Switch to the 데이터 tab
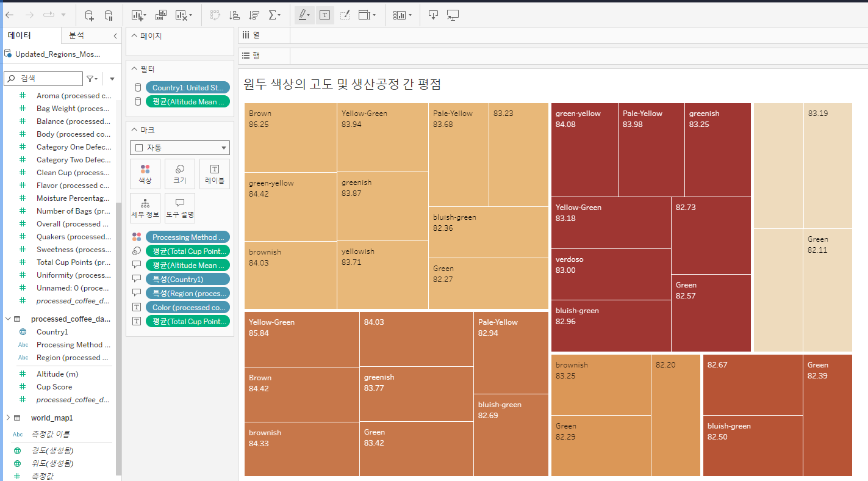 point(20,35)
